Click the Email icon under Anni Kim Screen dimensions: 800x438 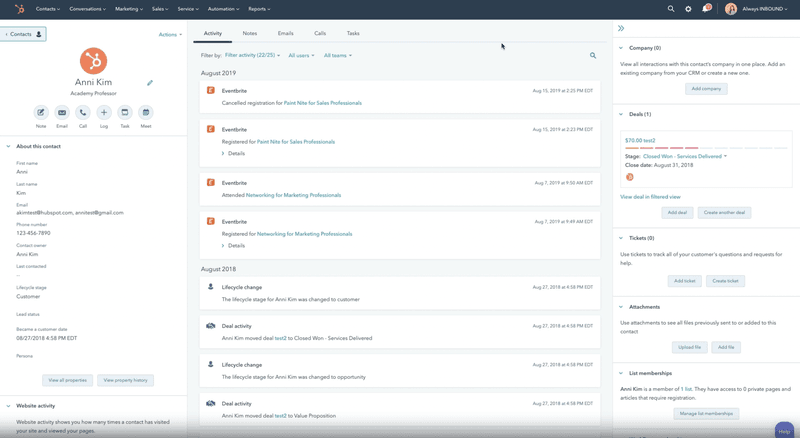(62, 112)
